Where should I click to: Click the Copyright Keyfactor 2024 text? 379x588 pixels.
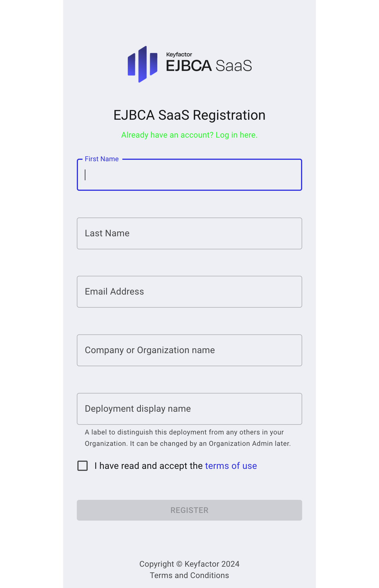point(189,564)
